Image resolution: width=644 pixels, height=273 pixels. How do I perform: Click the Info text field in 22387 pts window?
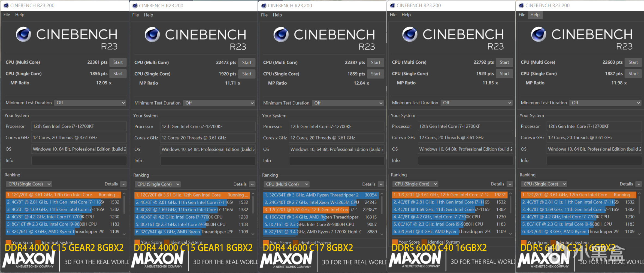click(336, 161)
